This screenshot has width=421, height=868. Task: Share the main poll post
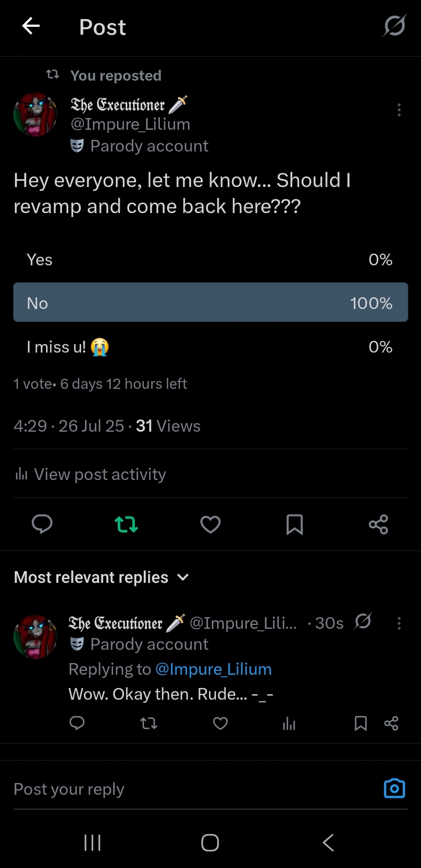[x=378, y=524]
